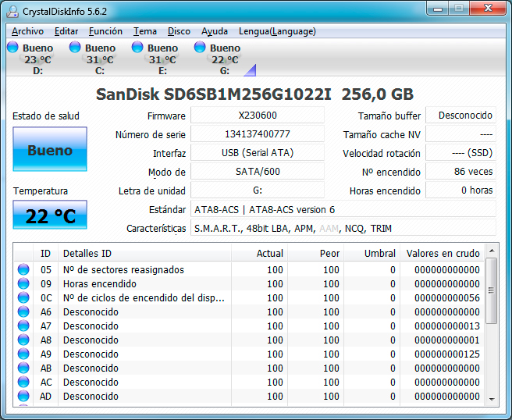The height and width of the screenshot is (420, 512).
Task: Click status orb for attribute 09 Horas encendido
Action: pos(23,284)
